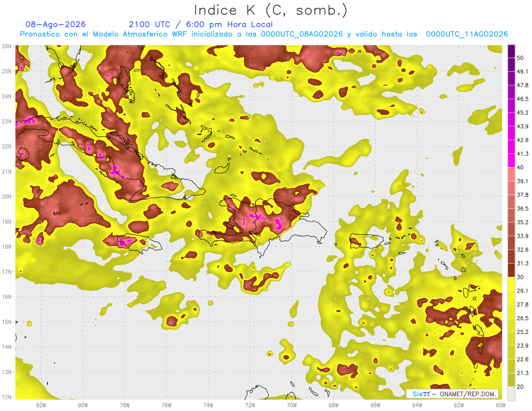
Task: Click the "26.5" color bar label
Action: pyautogui.click(x=523, y=318)
